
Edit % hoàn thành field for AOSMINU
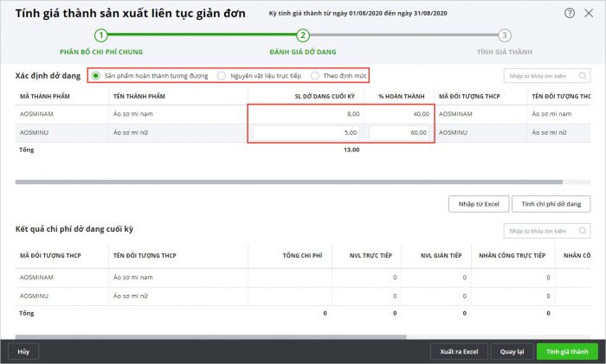[400, 133]
